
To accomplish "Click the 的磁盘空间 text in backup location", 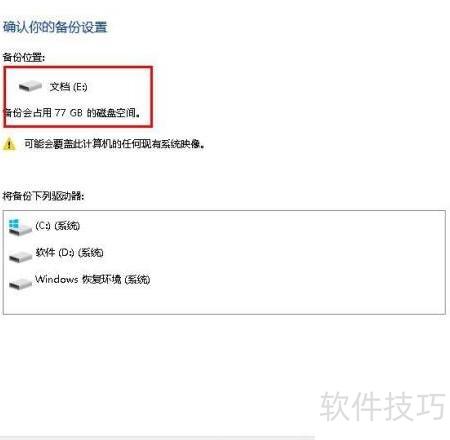I will click(113, 113).
